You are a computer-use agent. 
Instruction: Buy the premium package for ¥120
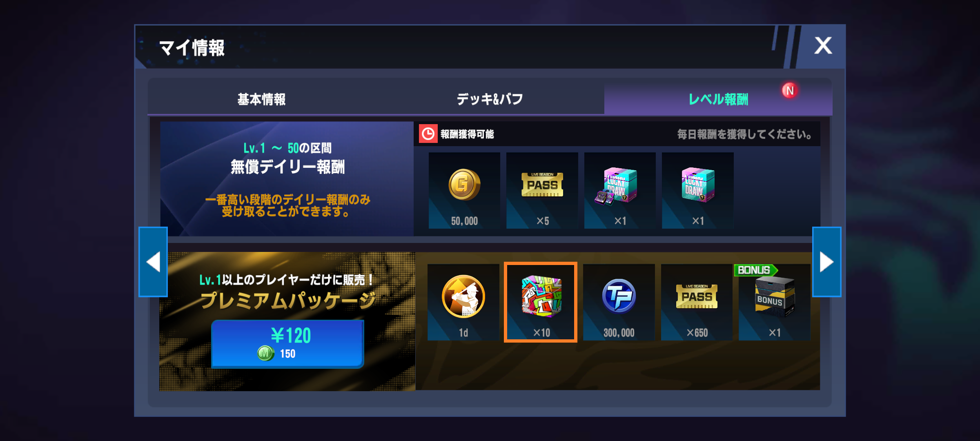[x=288, y=344]
